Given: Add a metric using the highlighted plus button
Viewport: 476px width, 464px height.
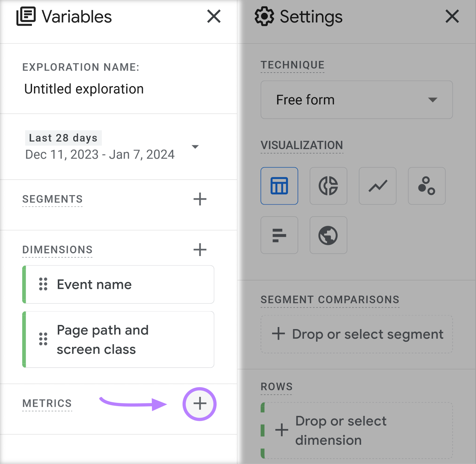Looking at the screenshot, I should [199, 404].
